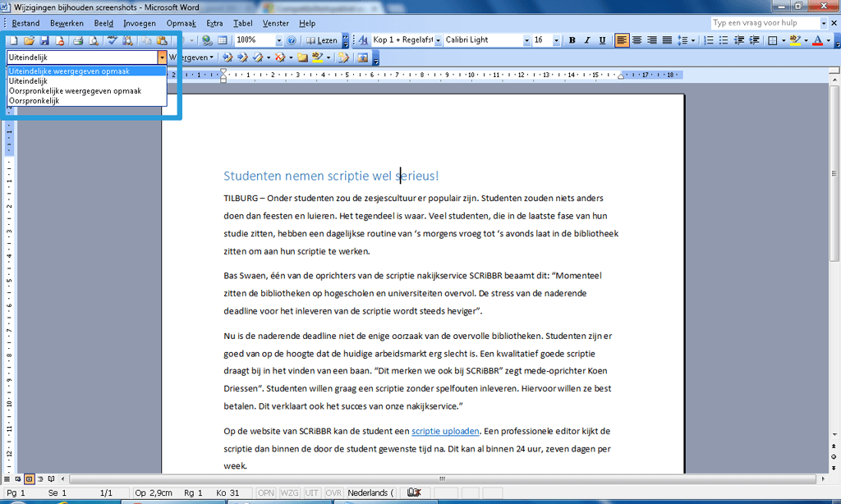Open the font size dropdown

pyautogui.click(x=556, y=40)
